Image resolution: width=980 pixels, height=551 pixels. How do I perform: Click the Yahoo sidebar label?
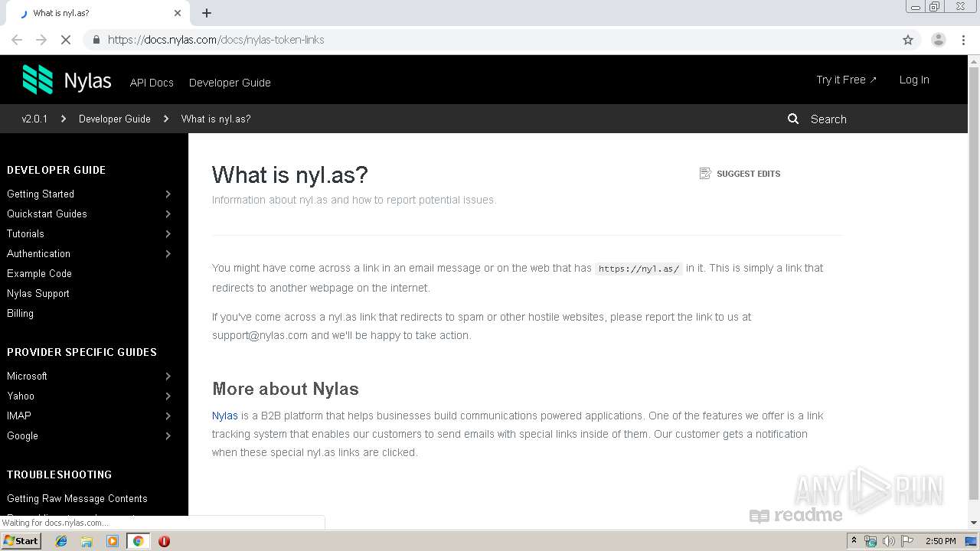click(x=21, y=396)
